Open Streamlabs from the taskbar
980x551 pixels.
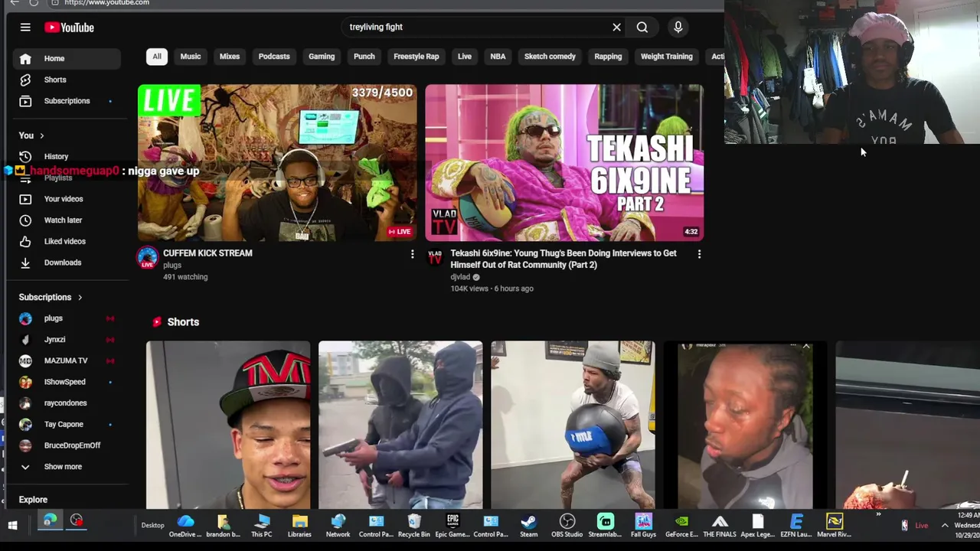pos(605,525)
